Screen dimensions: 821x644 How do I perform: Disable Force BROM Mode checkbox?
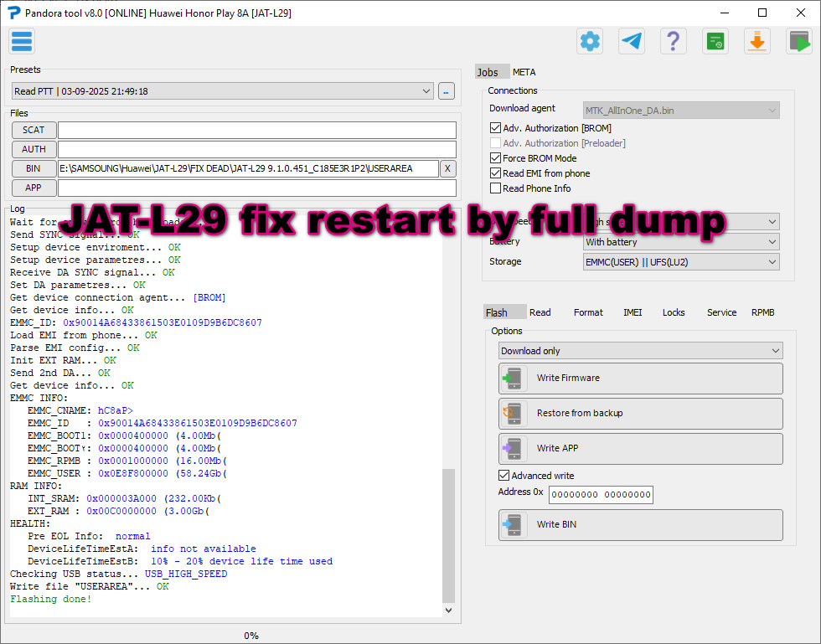pyautogui.click(x=495, y=158)
